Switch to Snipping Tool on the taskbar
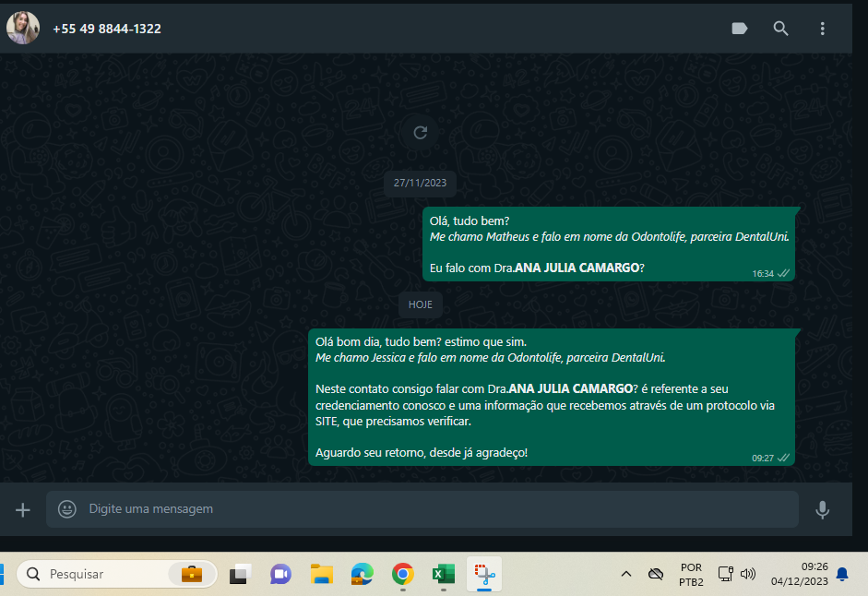Screen dimensions: 868x596 [484, 575]
